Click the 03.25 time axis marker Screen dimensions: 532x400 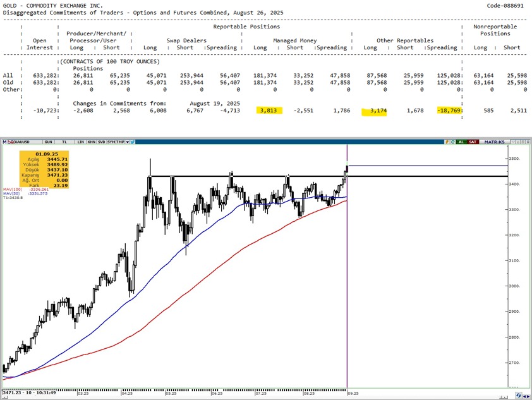pyautogui.click(x=83, y=394)
